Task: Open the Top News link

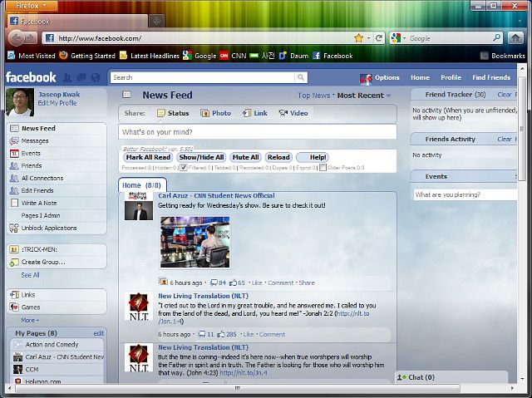Action: [x=314, y=96]
